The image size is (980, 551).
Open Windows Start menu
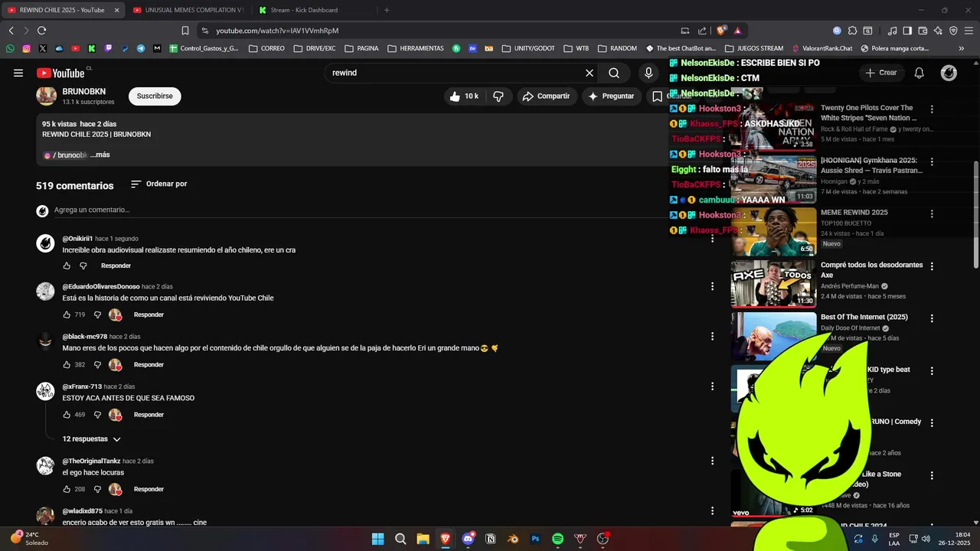[x=377, y=539]
